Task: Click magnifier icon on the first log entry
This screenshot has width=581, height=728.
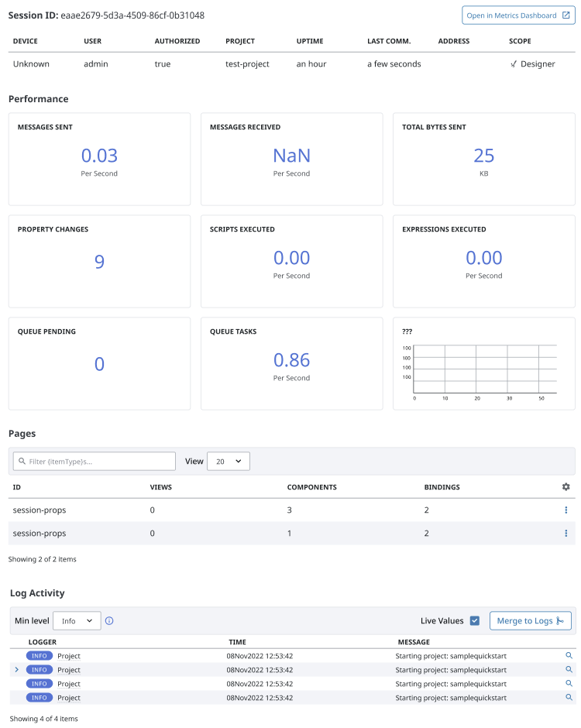Action: point(569,655)
